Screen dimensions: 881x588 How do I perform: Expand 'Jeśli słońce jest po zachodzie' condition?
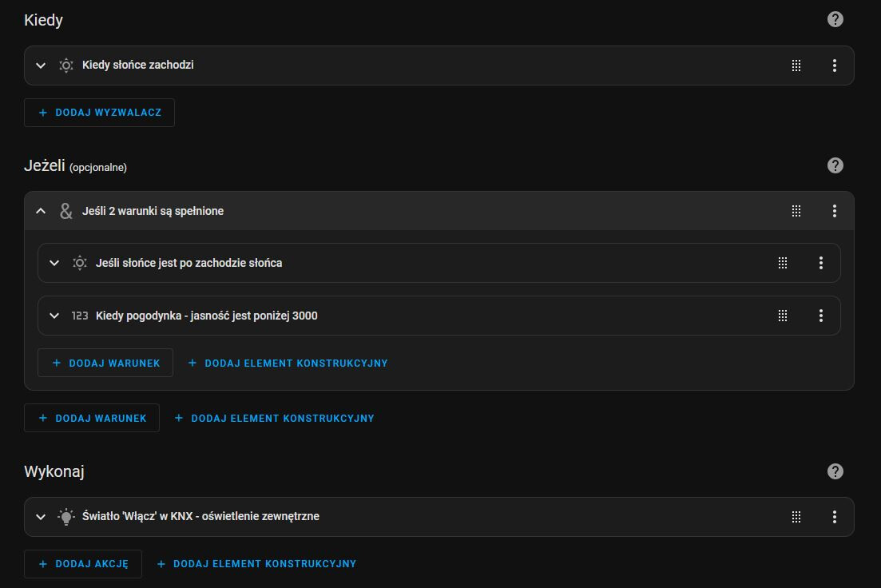pyautogui.click(x=54, y=263)
